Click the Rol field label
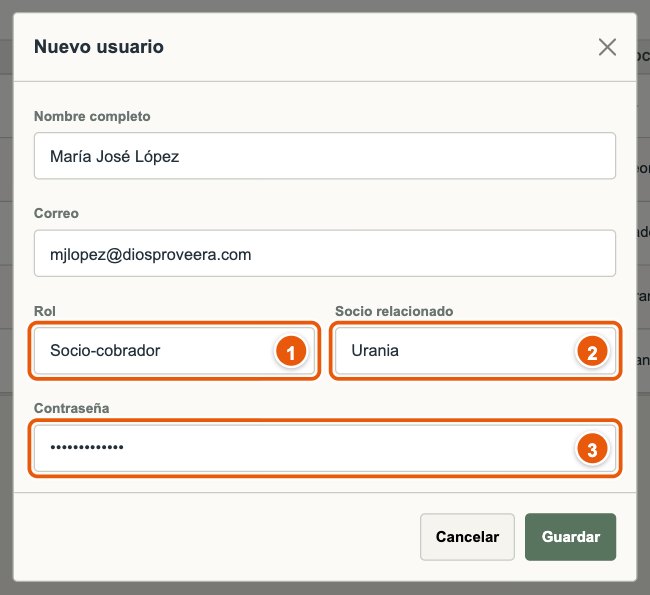650x595 pixels. pos(45,311)
